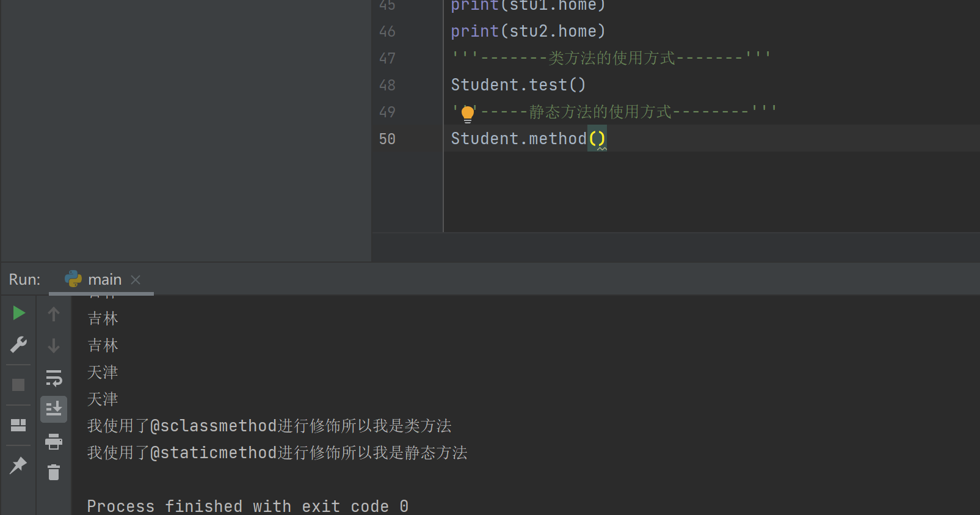This screenshot has width=980, height=515.
Task: Print the console output
Action: point(54,442)
